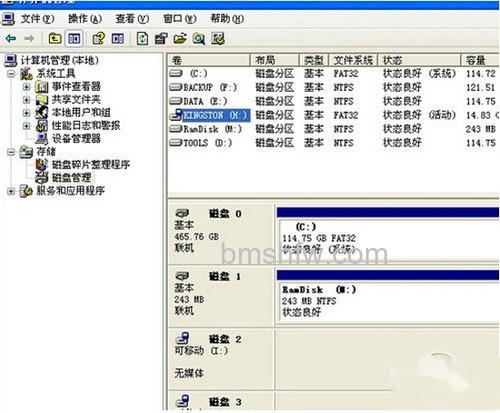Toggle the console tree show/hide icon
500x413 pixels.
point(74,38)
